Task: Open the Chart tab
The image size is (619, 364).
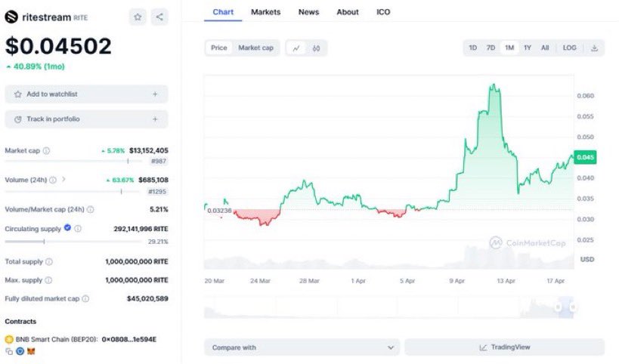Action: point(223,12)
